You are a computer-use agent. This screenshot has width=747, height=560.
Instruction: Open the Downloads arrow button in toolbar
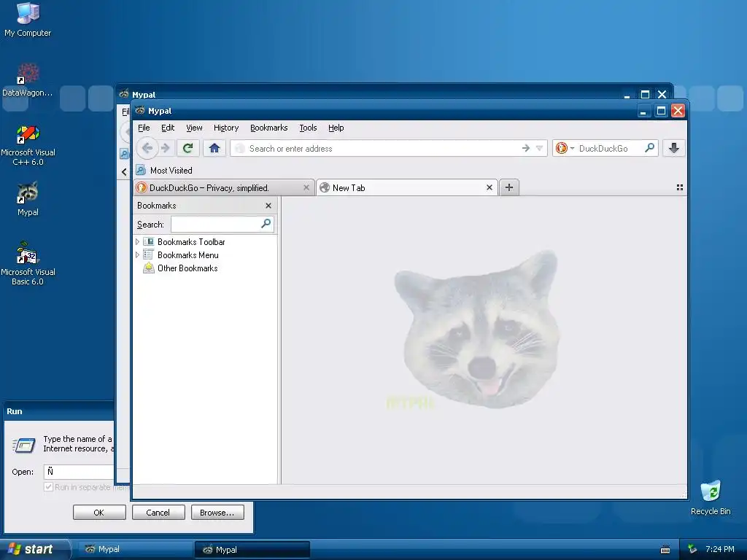(673, 148)
